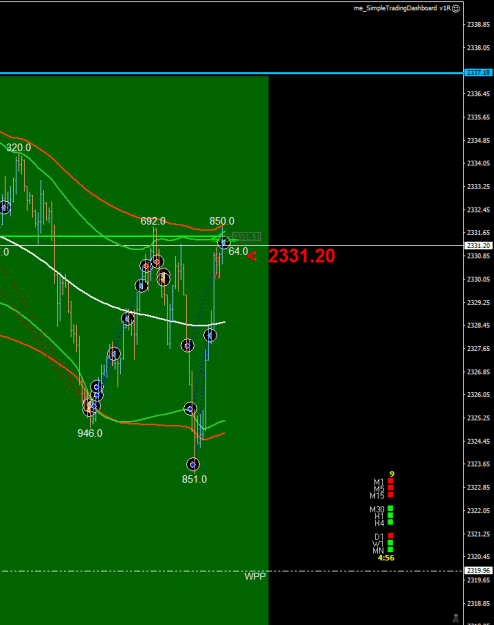Select the green M30 trend indicator square
Viewport: 494px width, 625px height.
(390, 508)
